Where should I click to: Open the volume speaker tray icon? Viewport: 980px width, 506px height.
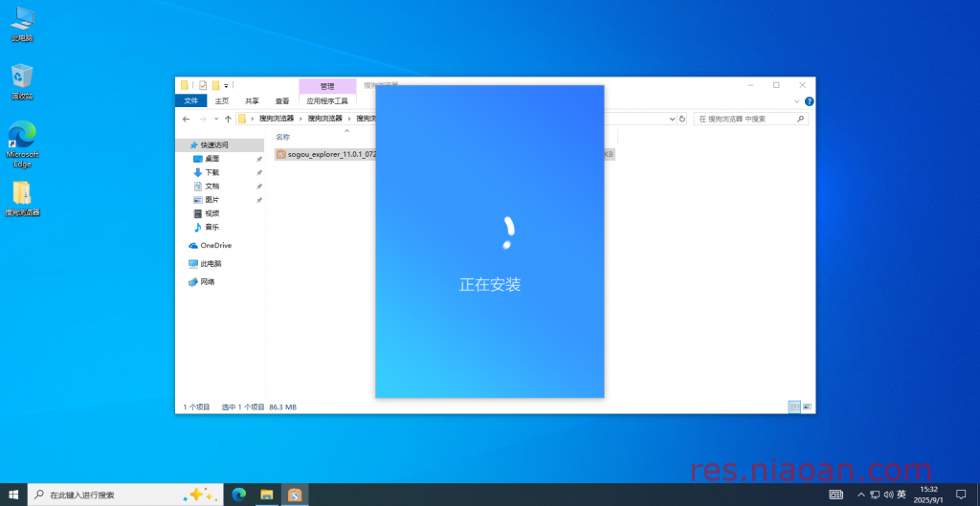(888, 495)
